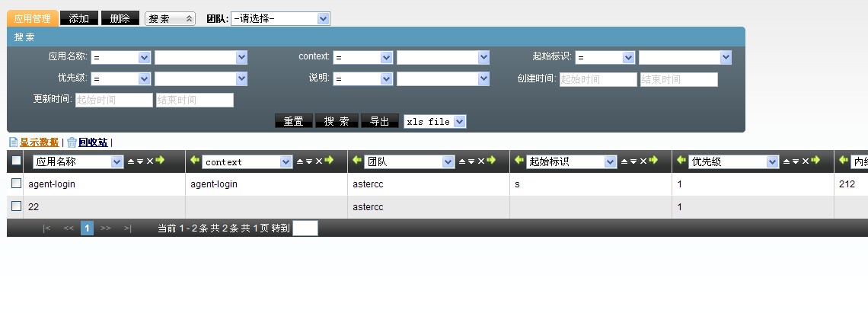Click the 创建时间 起始时间 input field
Viewport: 868px width, 313px height.
pyautogui.click(x=598, y=79)
